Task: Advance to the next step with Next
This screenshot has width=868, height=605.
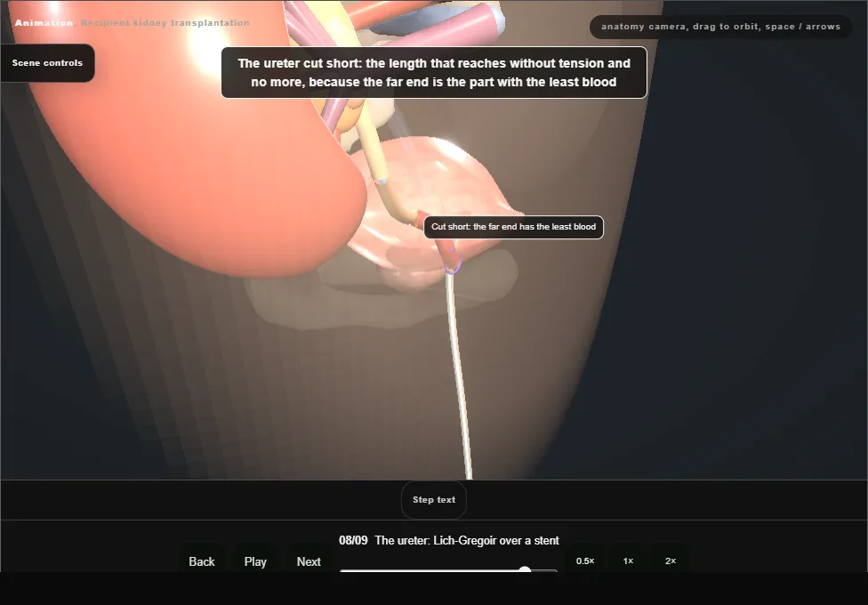Action: pos(309,561)
